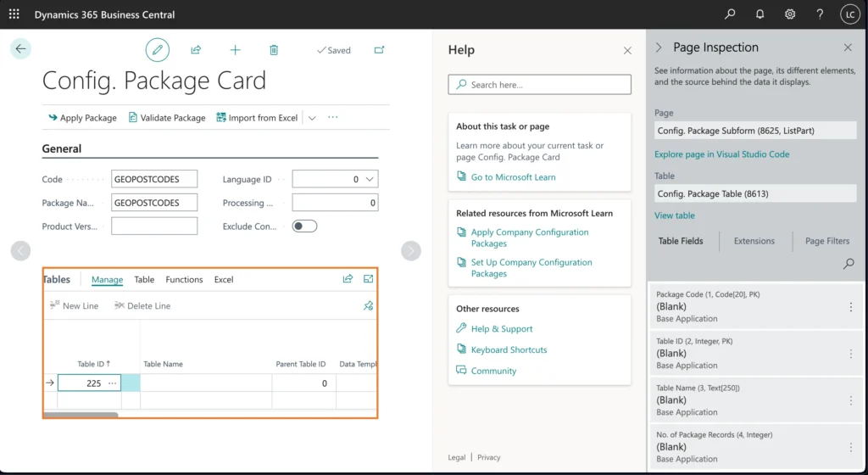Open card in new window icon

[x=379, y=50]
